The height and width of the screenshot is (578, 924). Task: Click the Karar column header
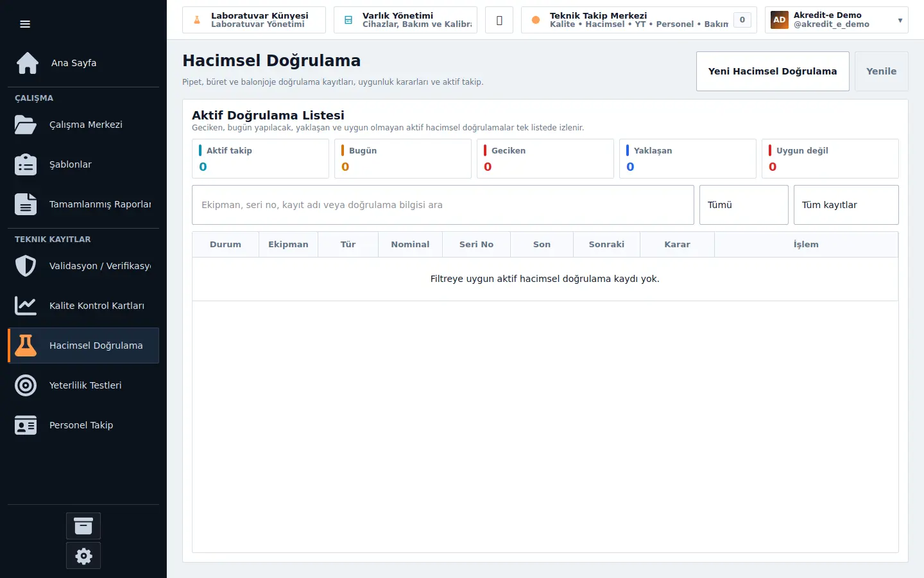coord(677,245)
